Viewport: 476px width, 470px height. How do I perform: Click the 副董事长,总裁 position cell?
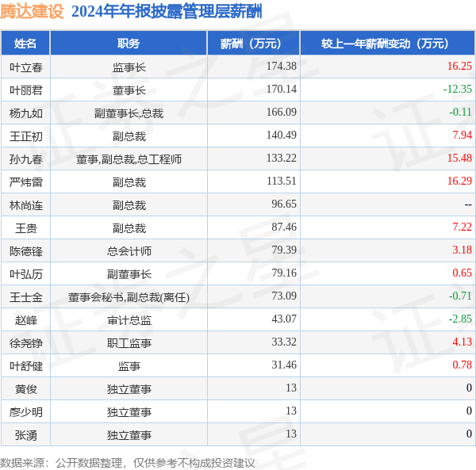(129, 113)
